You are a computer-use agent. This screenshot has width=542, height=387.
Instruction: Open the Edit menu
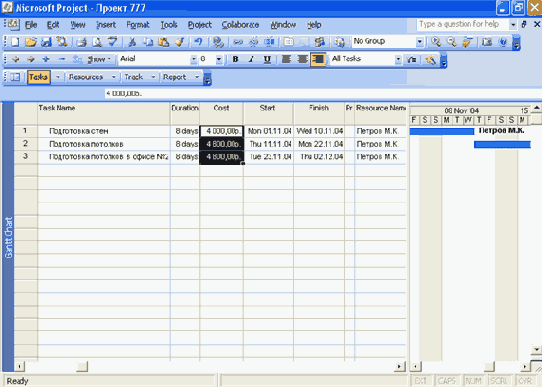click(x=53, y=25)
